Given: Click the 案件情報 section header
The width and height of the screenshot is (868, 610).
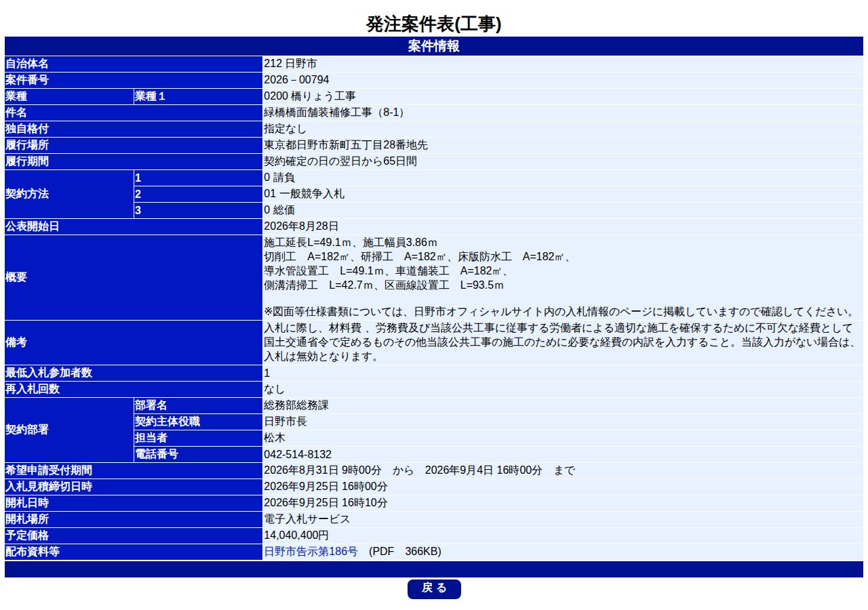Looking at the screenshot, I should pos(434,46).
